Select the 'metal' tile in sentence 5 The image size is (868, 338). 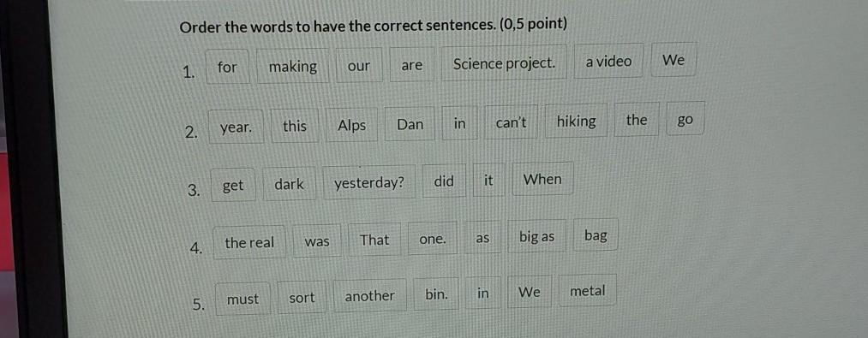coord(587,290)
